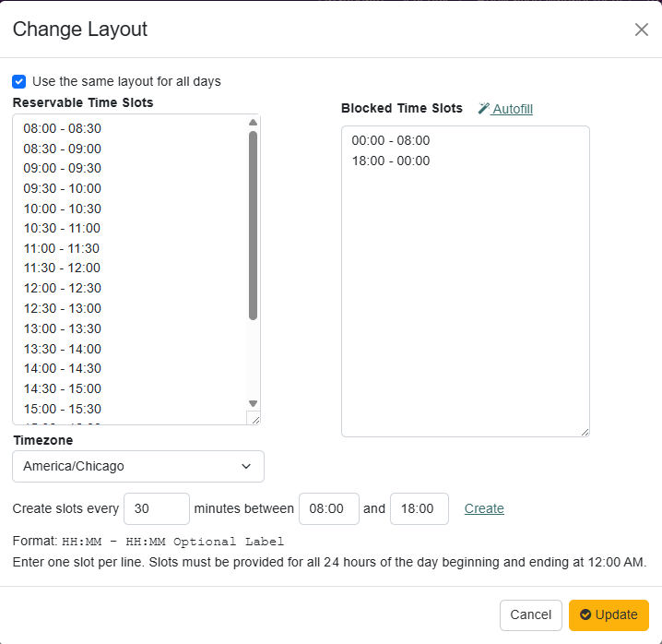Image resolution: width=662 pixels, height=644 pixels.
Task: Click the 00:00 - 08:00 blocked slot line
Action: [391, 140]
